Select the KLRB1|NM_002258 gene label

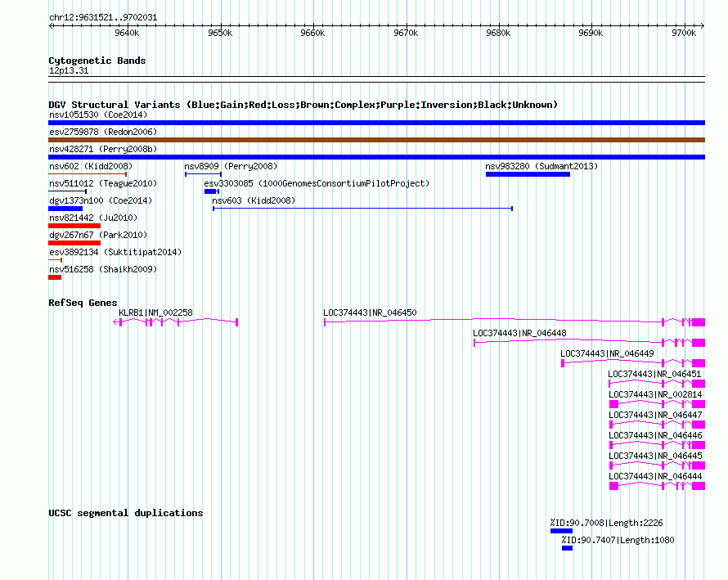point(155,312)
